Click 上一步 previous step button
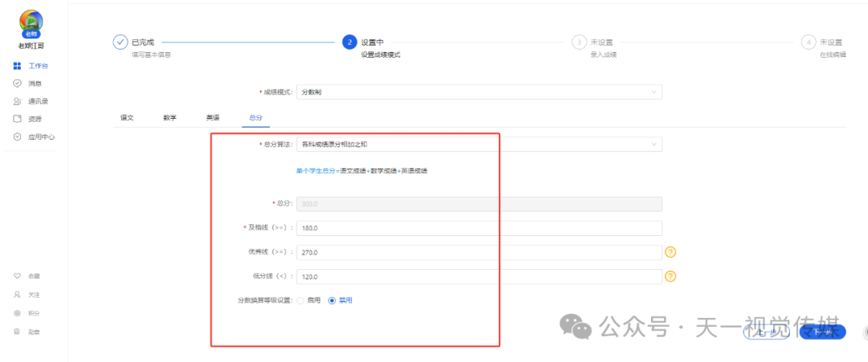The image size is (868, 362). (x=766, y=332)
